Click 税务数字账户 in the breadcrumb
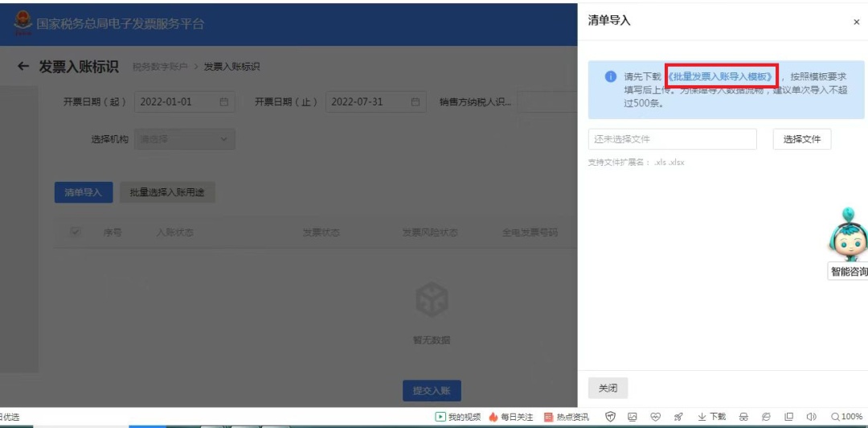Image resolution: width=868 pixels, height=428 pixels. tap(161, 67)
